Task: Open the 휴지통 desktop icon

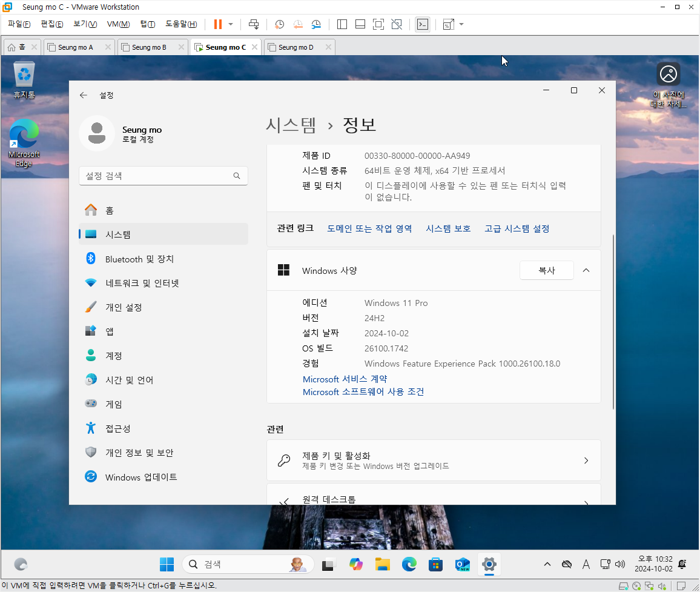Action: click(x=24, y=81)
